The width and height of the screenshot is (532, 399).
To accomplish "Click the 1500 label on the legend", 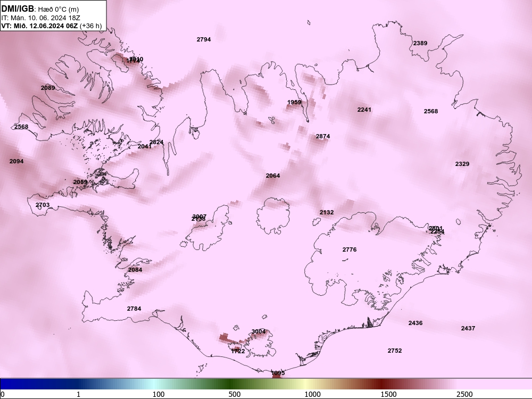I will point(388,394).
